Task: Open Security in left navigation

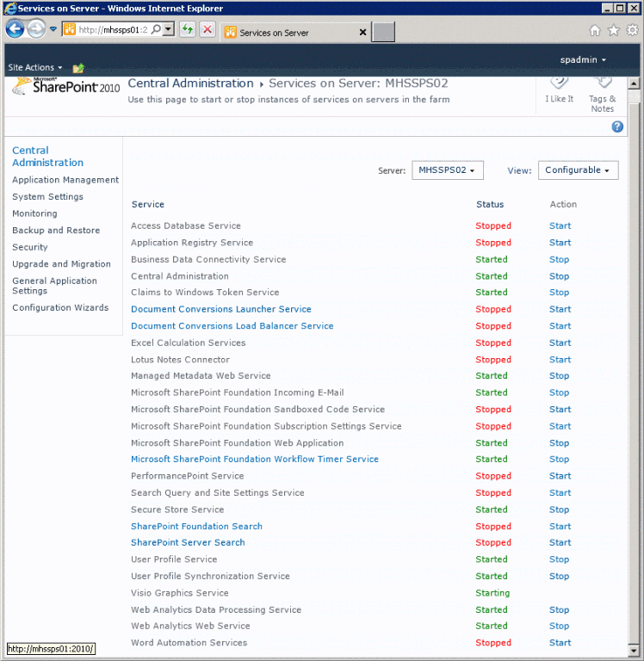Action: pos(30,248)
